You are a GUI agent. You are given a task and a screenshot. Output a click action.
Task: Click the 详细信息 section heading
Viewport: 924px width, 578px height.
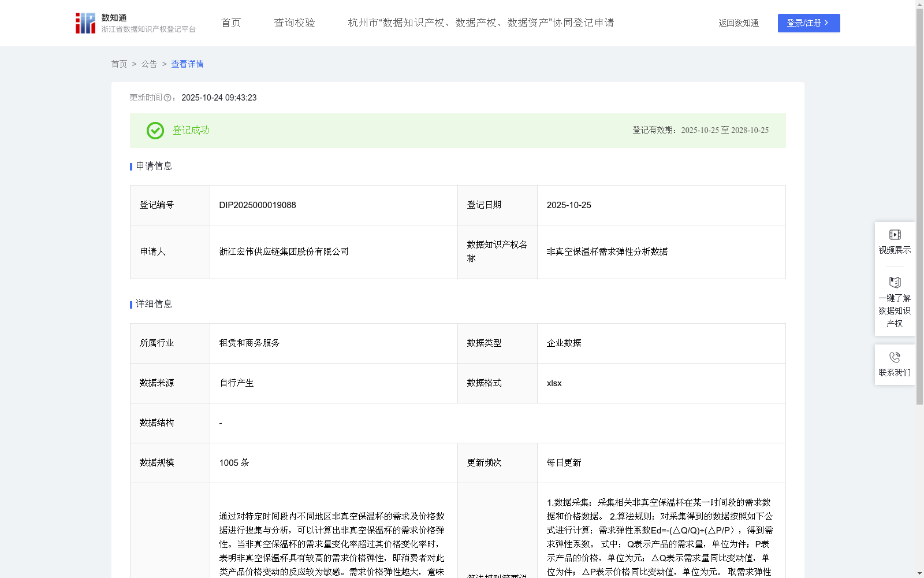click(x=154, y=305)
